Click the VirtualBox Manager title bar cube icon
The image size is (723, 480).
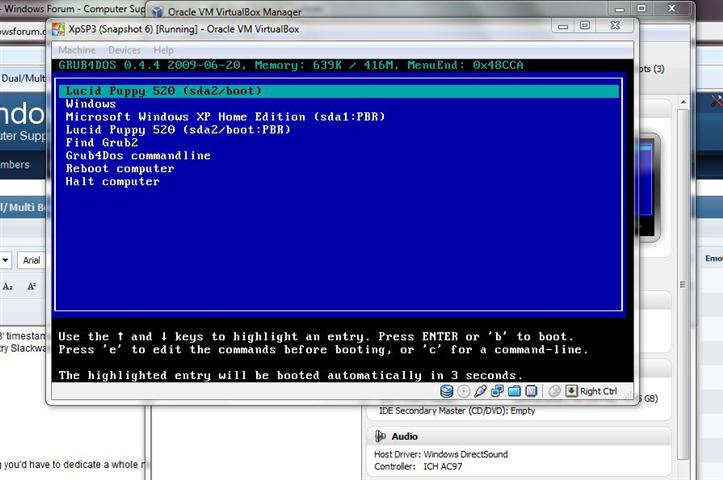[157, 12]
